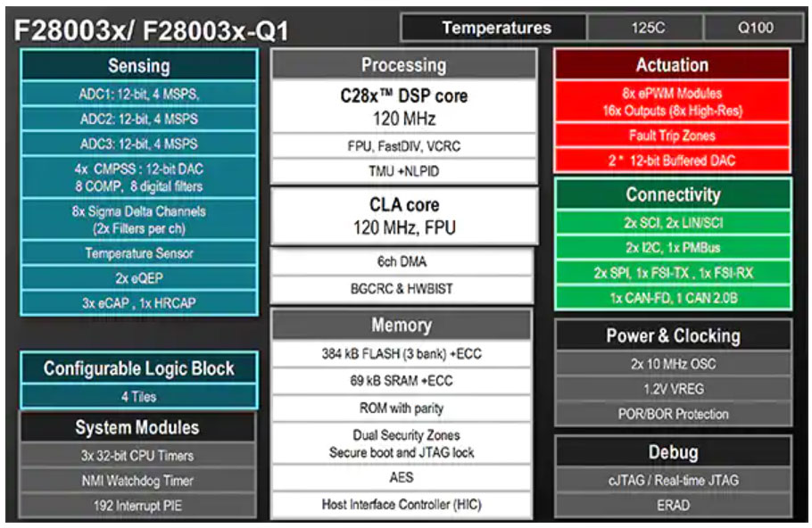
Task: Click the 2x eQEP row
Action: point(139,278)
